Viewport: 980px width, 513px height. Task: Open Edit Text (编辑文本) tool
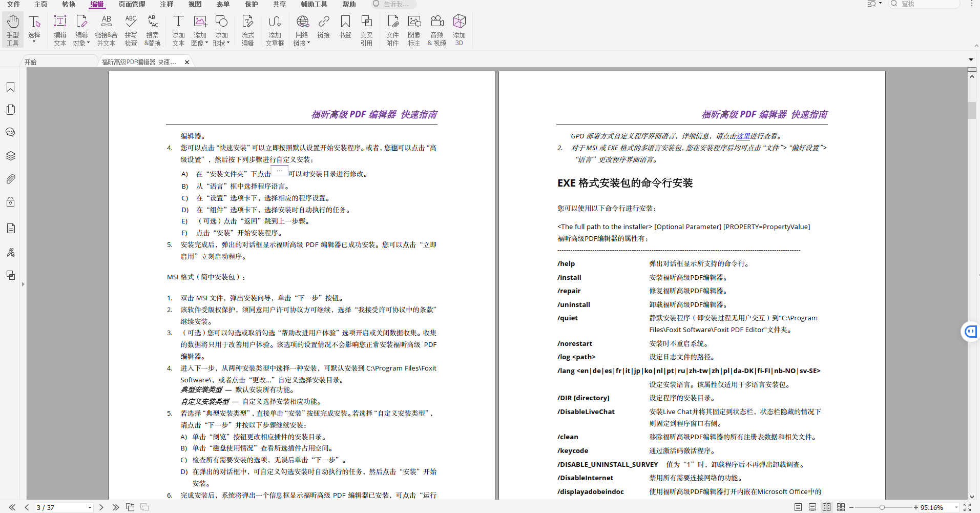60,30
